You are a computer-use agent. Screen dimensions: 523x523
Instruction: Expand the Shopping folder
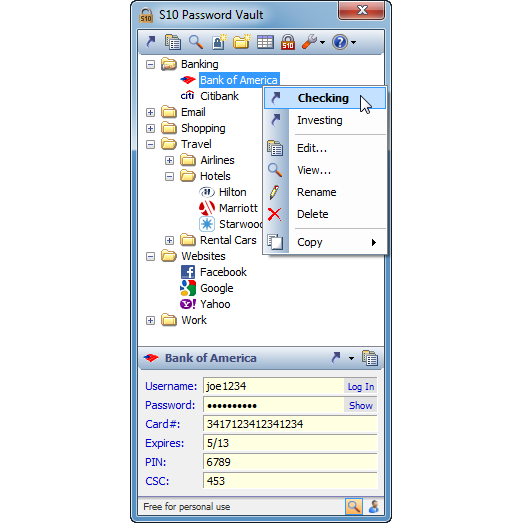[x=150, y=128]
